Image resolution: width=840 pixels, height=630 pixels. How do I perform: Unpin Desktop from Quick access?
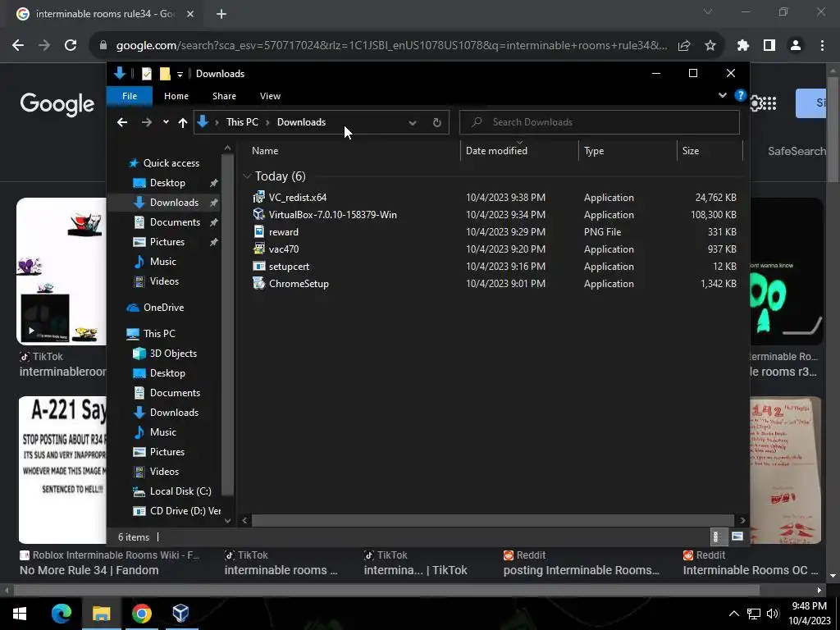[x=214, y=183]
